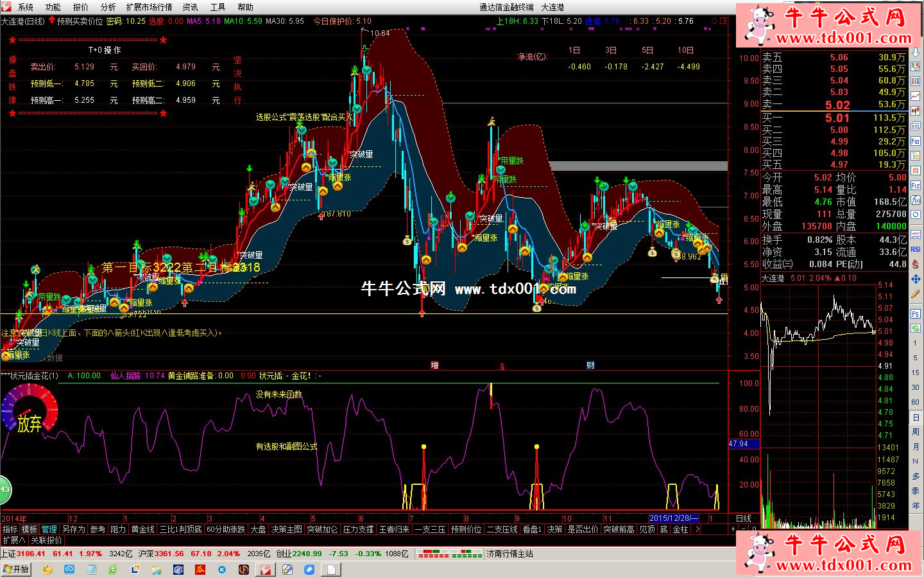924x578 pixels.
Task: Click the 日线 period selector below chart
Action: coord(744,518)
